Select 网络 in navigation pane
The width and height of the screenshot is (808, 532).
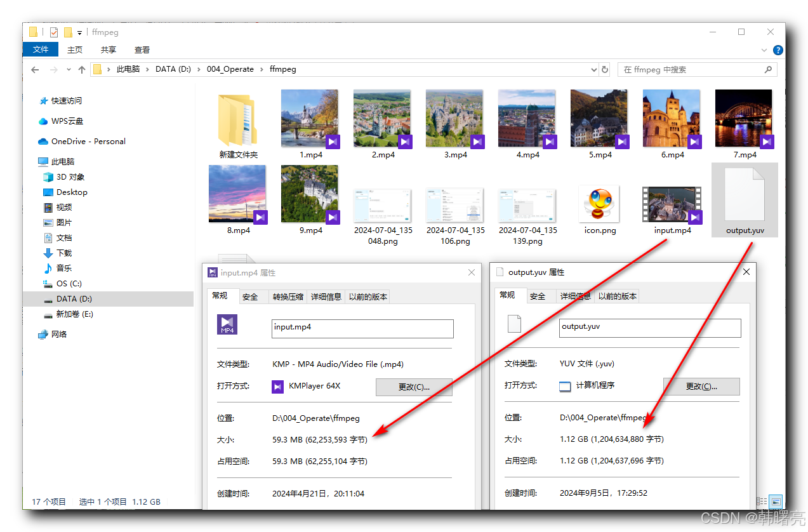(53, 334)
